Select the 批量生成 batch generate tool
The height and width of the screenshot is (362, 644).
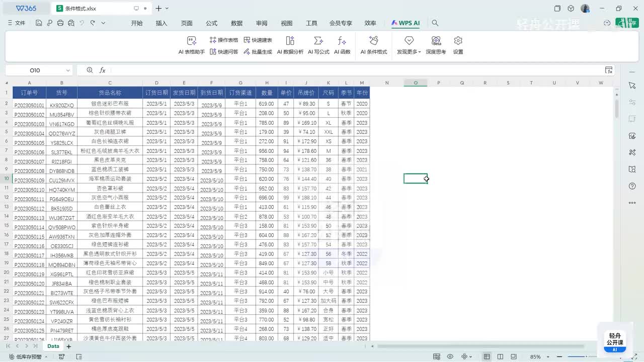click(258, 52)
